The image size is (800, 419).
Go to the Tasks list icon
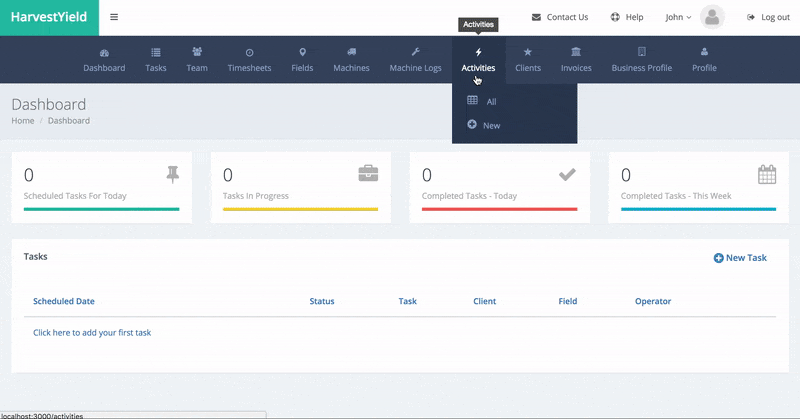point(156,52)
